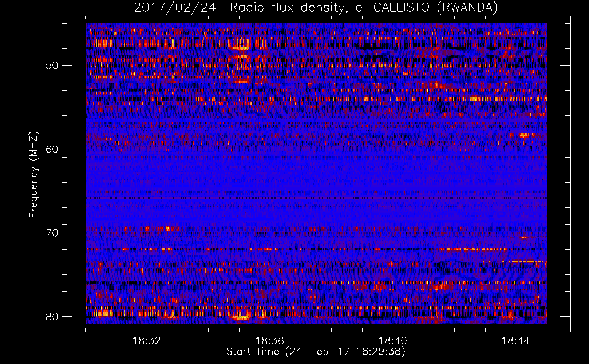Click the date "2017/02/24" in the title
The image size is (589, 364).
click(176, 8)
